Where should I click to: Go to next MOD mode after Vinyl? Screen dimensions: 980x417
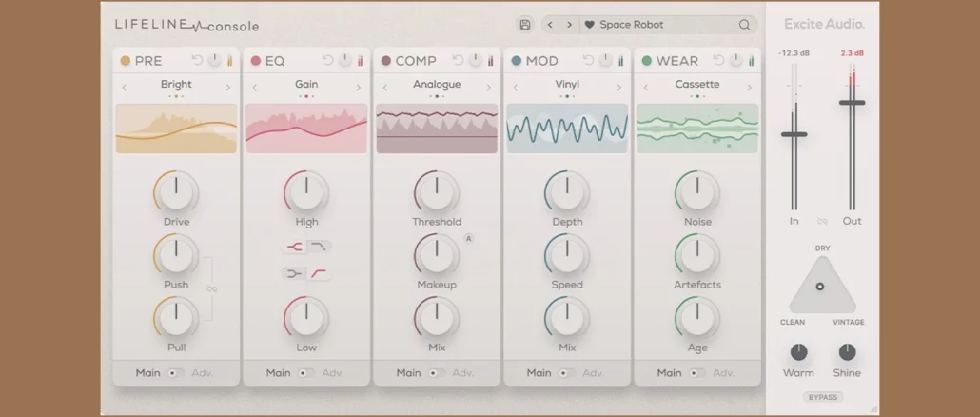click(x=619, y=88)
